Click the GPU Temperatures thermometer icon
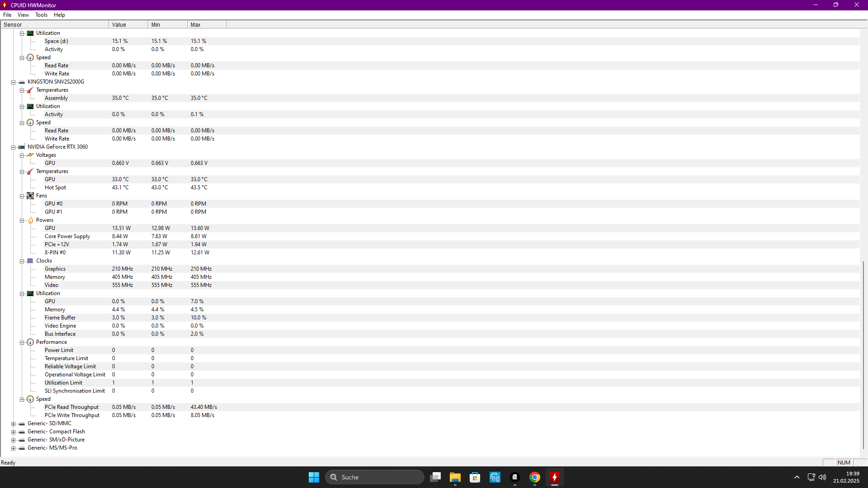The height and width of the screenshot is (488, 868). [30, 172]
